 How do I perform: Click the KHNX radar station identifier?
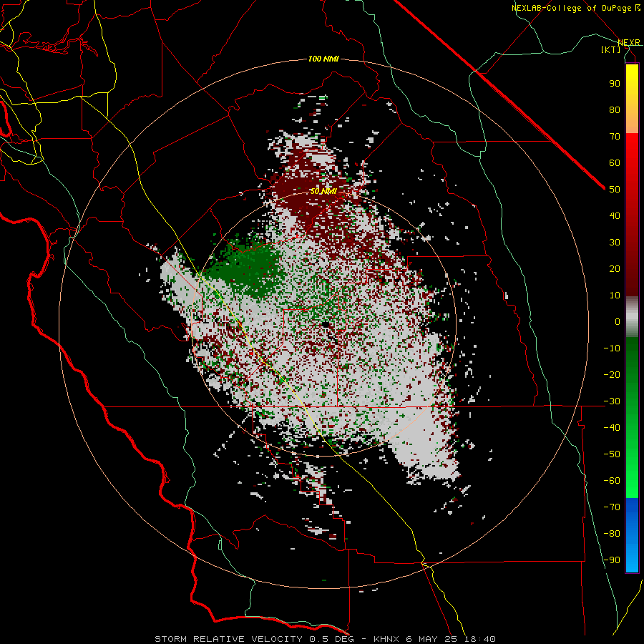click(386, 639)
